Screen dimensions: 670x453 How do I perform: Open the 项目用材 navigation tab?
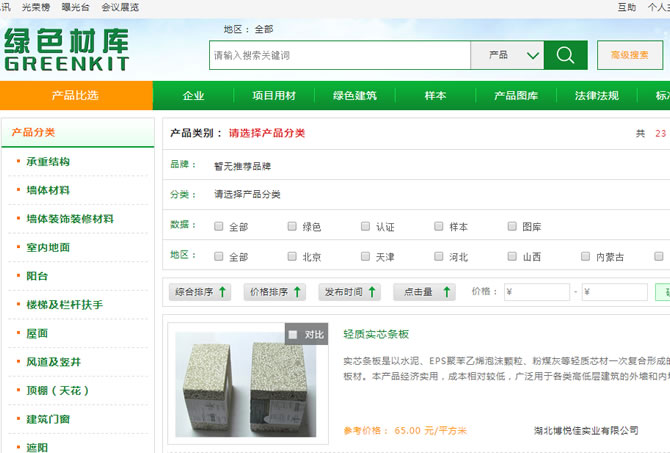coord(273,96)
